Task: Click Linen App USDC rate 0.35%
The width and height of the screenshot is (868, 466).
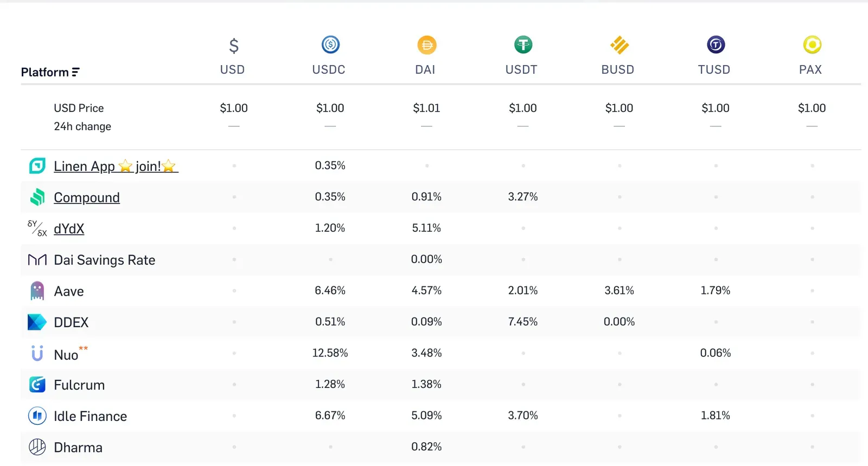Action: click(x=330, y=165)
